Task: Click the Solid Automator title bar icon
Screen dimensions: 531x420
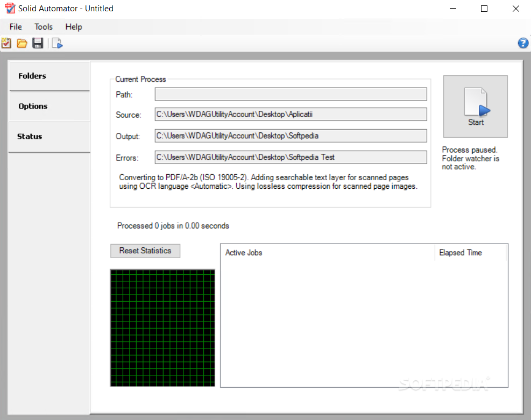Action: click(x=10, y=9)
